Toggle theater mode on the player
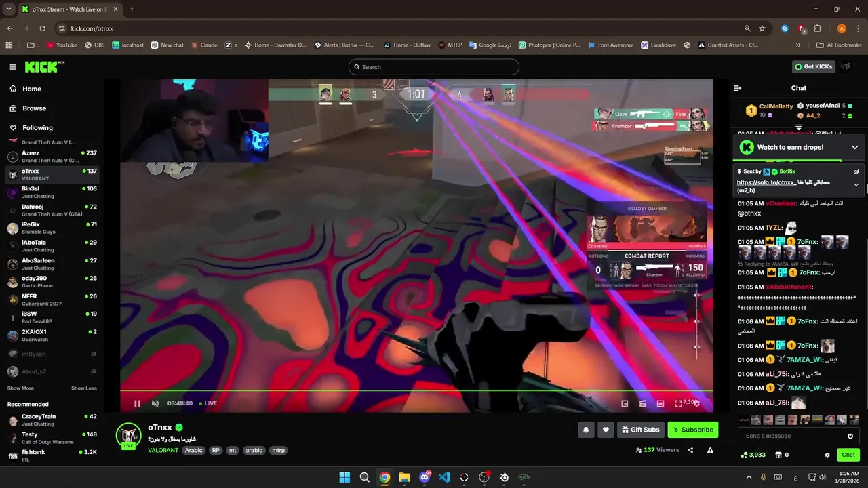Screen dimensions: 868x488 660,403
